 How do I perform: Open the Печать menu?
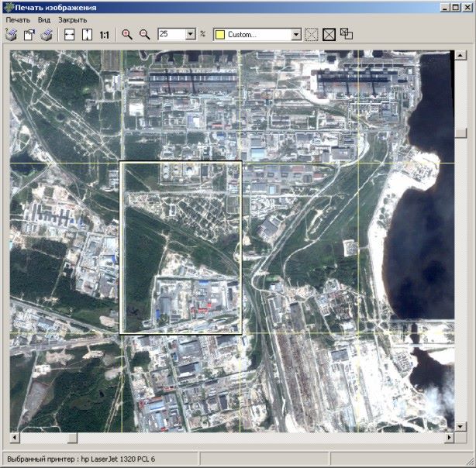(18, 20)
